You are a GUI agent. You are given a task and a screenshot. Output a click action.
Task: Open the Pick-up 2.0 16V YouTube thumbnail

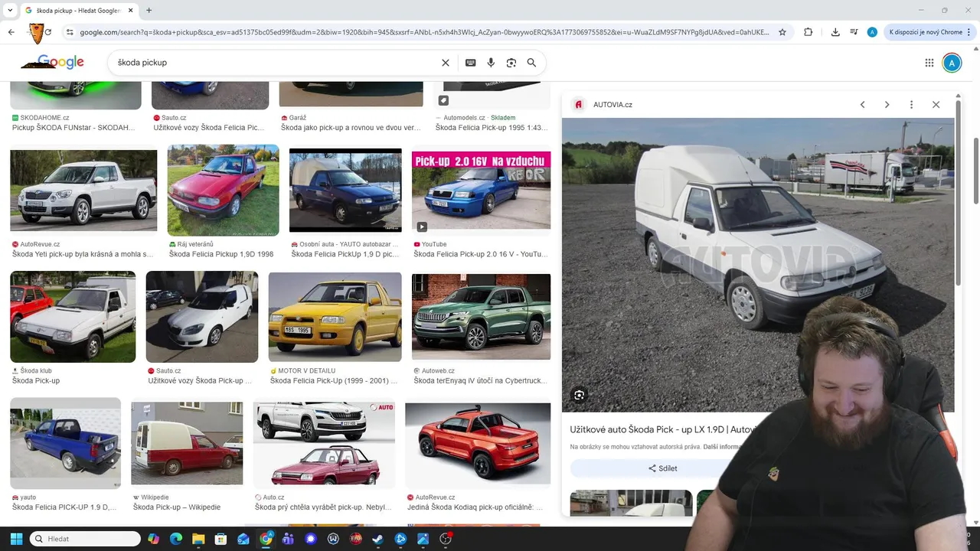coord(481,190)
